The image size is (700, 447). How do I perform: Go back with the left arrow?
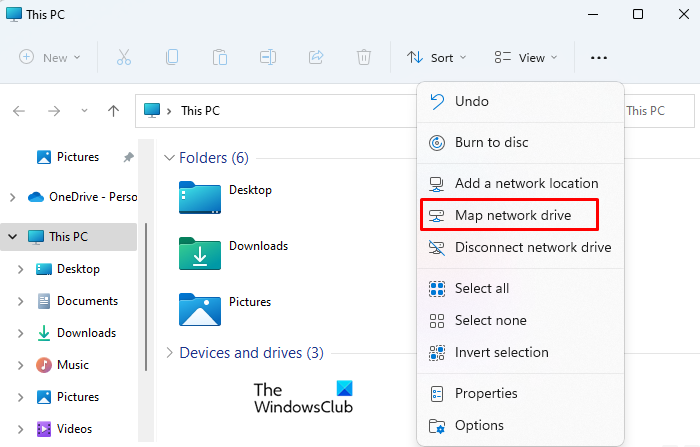point(19,111)
